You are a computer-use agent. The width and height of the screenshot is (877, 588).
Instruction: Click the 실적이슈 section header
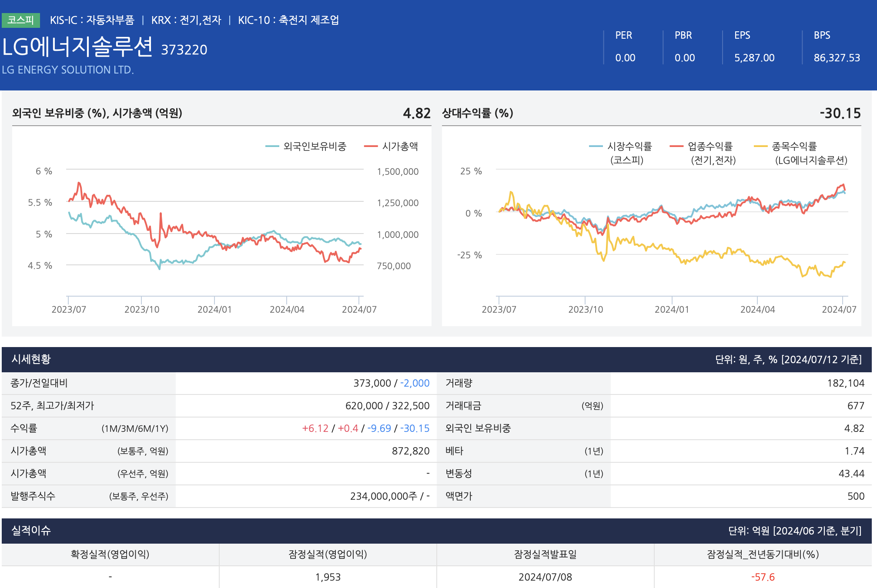click(31, 531)
